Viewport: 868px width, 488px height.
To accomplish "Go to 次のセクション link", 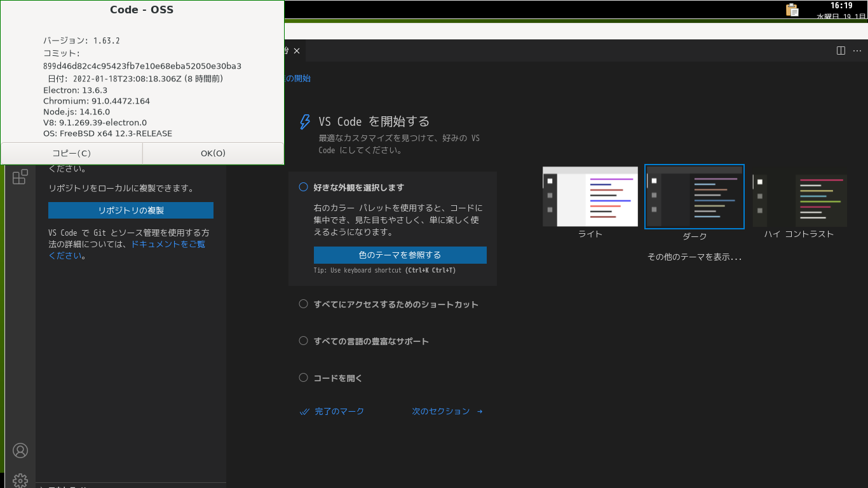I will [x=441, y=412].
